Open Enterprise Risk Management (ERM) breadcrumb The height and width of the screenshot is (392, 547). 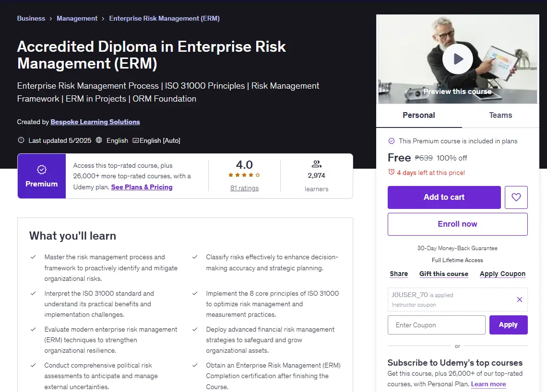click(164, 19)
